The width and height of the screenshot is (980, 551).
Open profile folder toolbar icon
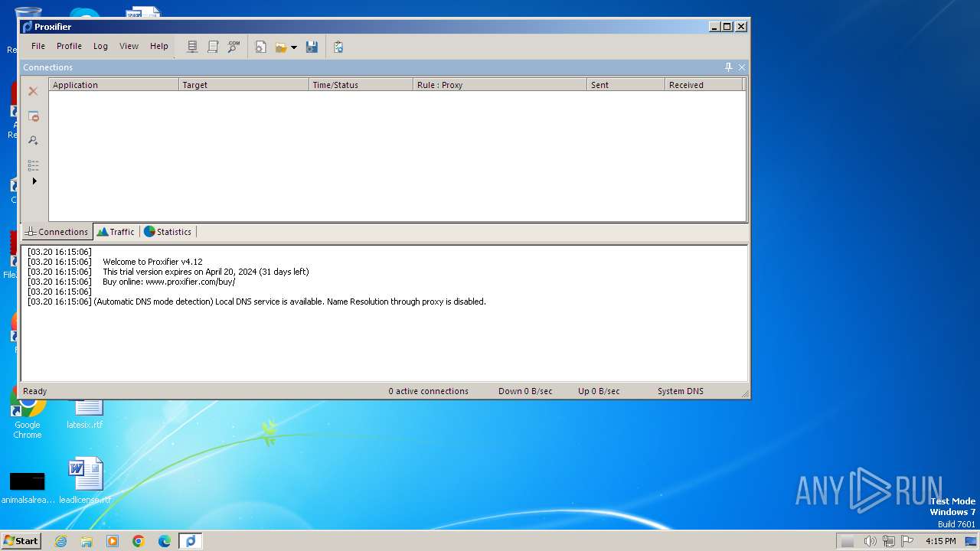(281, 47)
